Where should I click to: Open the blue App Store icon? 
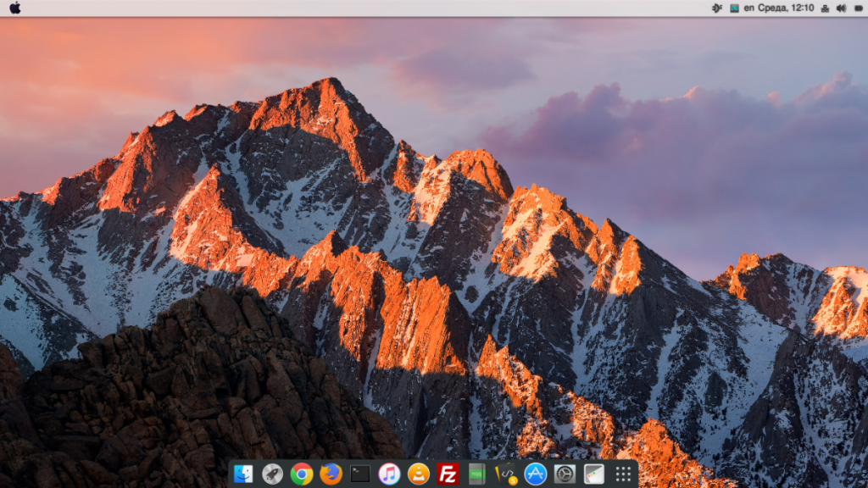tap(536, 474)
